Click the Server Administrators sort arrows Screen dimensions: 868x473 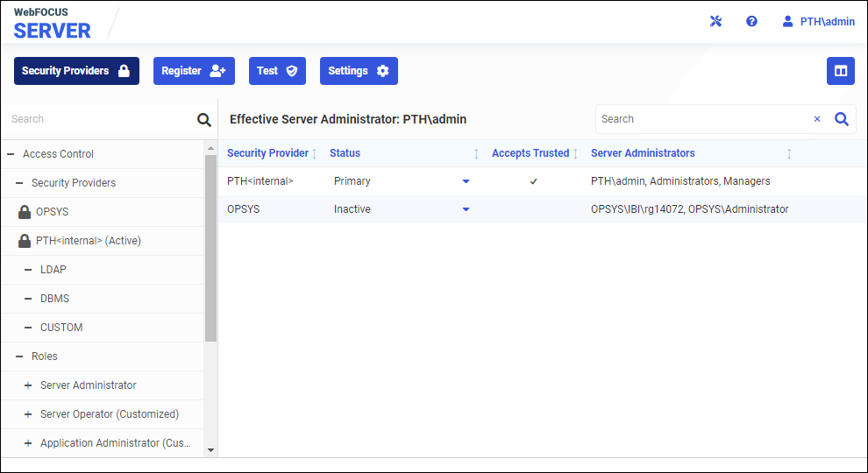pyautogui.click(x=789, y=154)
